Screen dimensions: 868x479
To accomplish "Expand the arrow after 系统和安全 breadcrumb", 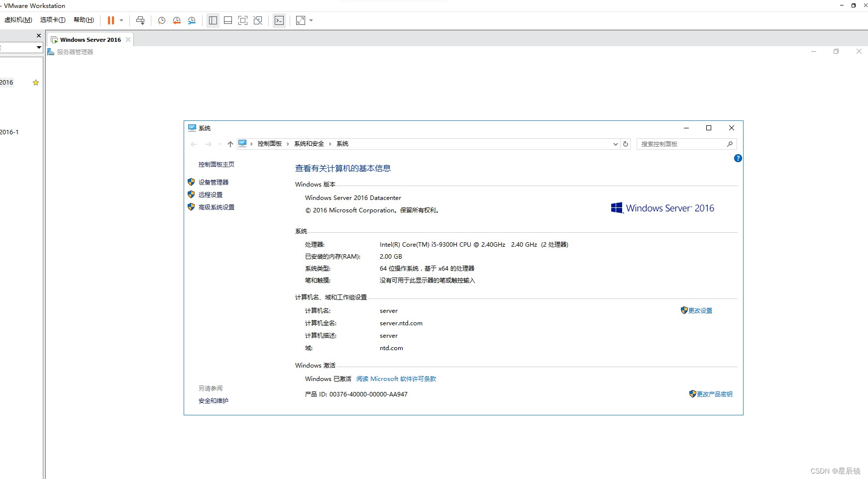I will pos(330,144).
